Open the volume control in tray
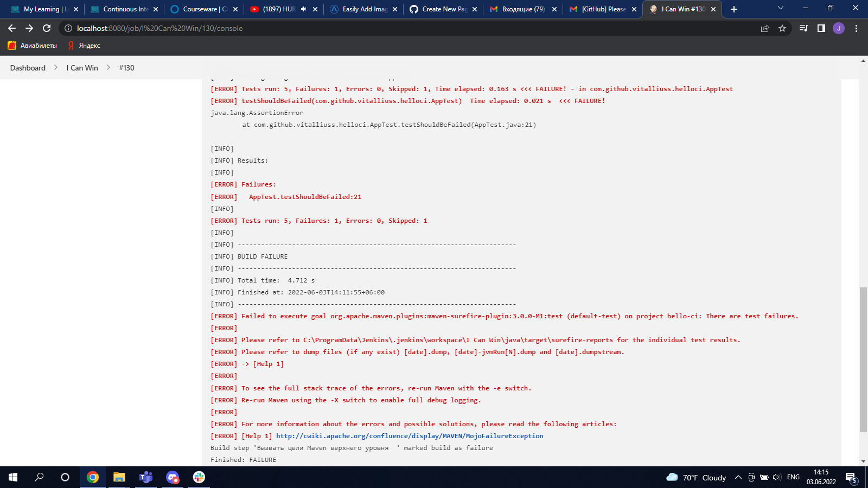The image size is (868, 488). [x=777, y=477]
